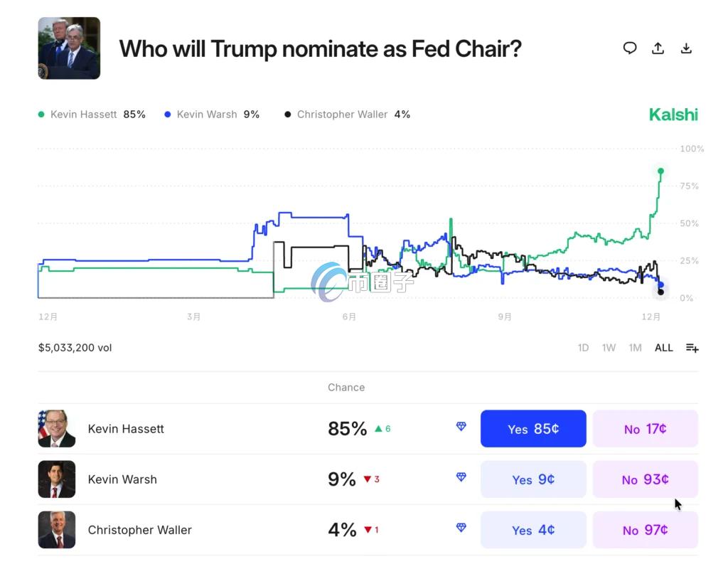This screenshot has height=564, width=728.
Task: Switch chart range to 1D
Action: [x=583, y=348]
